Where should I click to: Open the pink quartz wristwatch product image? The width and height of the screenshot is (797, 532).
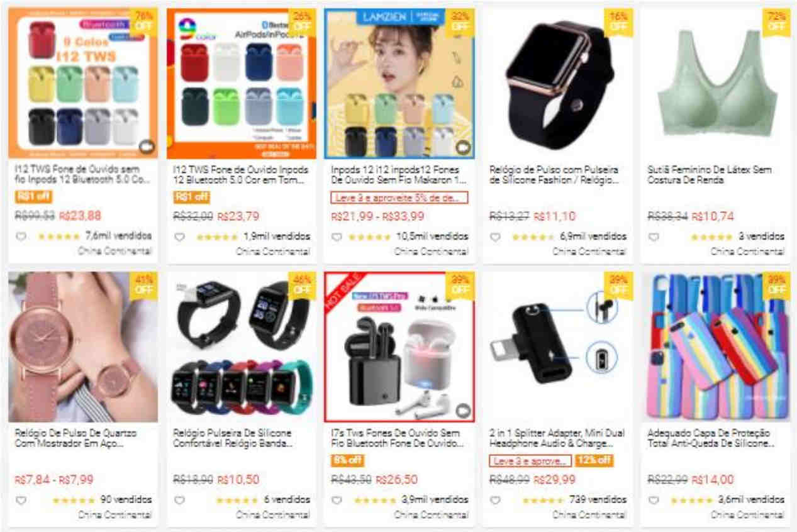click(x=83, y=346)
